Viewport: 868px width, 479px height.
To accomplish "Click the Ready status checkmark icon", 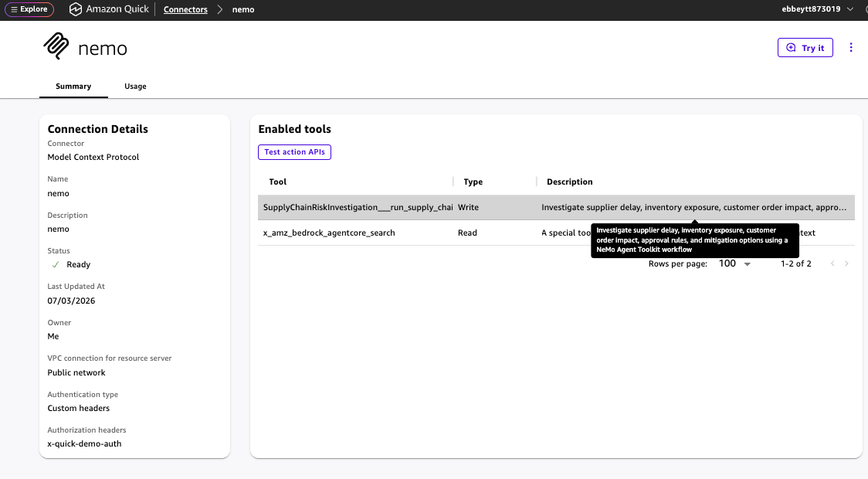I will coord(56,265).
